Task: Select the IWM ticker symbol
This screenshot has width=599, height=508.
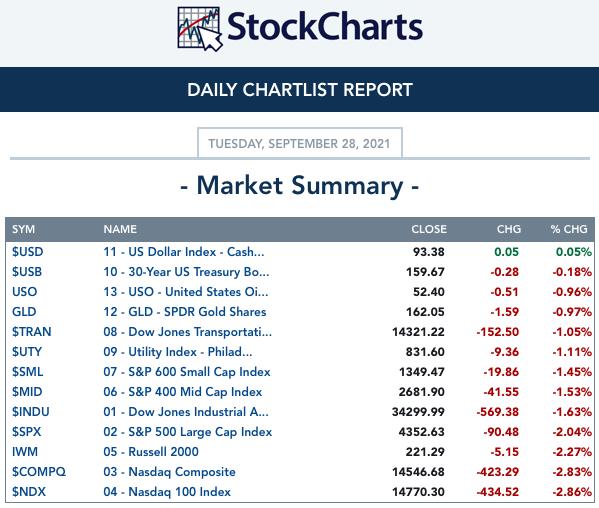Action: [x=25, y=452]
